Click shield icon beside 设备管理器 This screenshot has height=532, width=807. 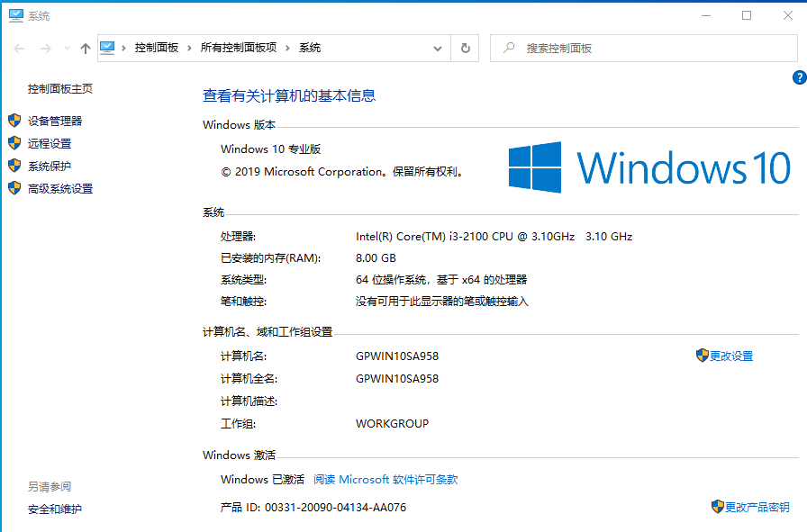14,121
